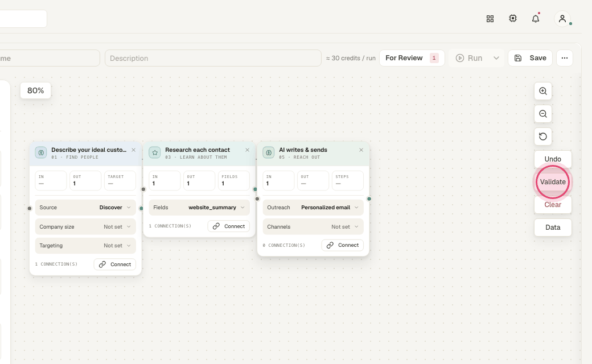Zoom in on the canvas

pos(543,91)
